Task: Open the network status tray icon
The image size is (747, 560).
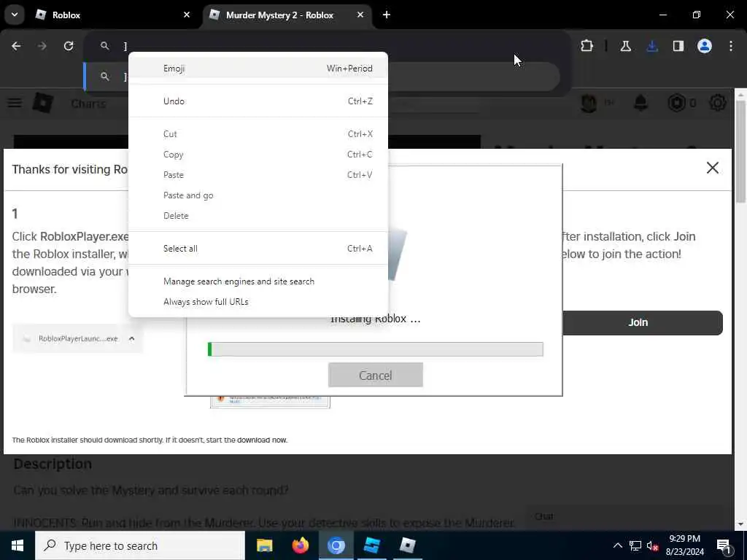Action: (635, 545)
